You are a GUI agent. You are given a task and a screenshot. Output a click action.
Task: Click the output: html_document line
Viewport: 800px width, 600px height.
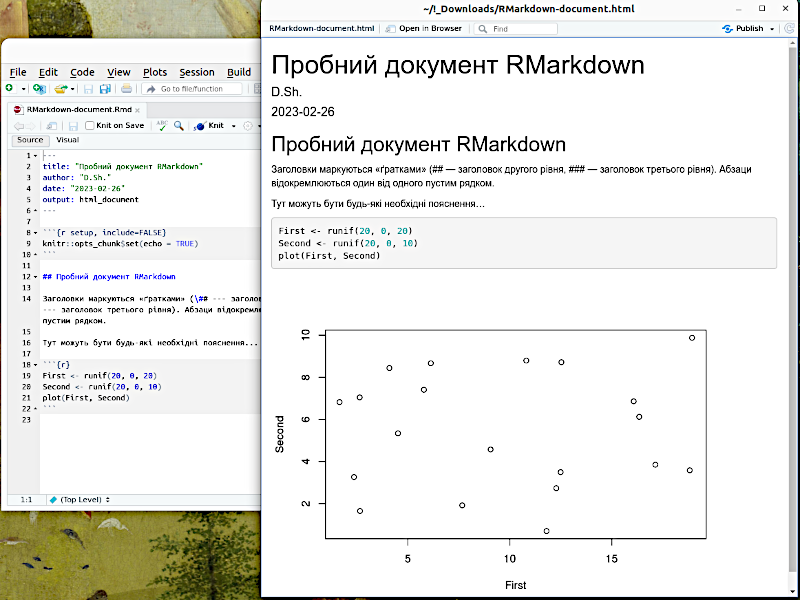coord(90,199)
